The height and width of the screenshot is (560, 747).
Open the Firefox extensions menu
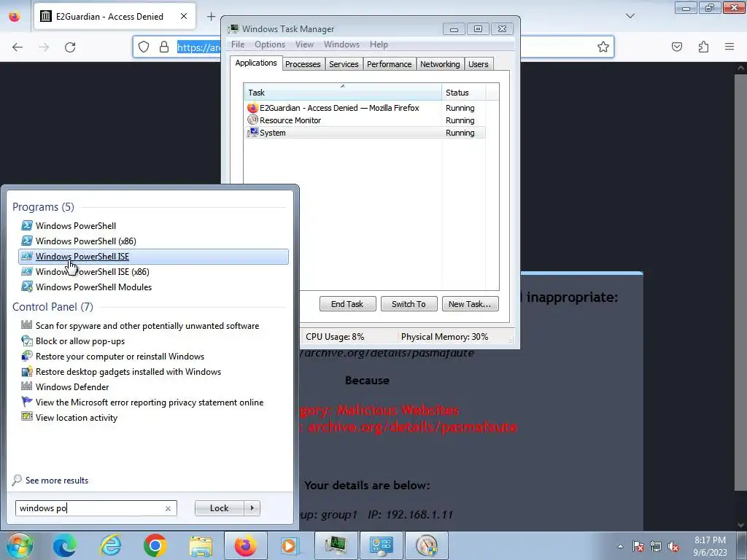(x=704, y=47)
